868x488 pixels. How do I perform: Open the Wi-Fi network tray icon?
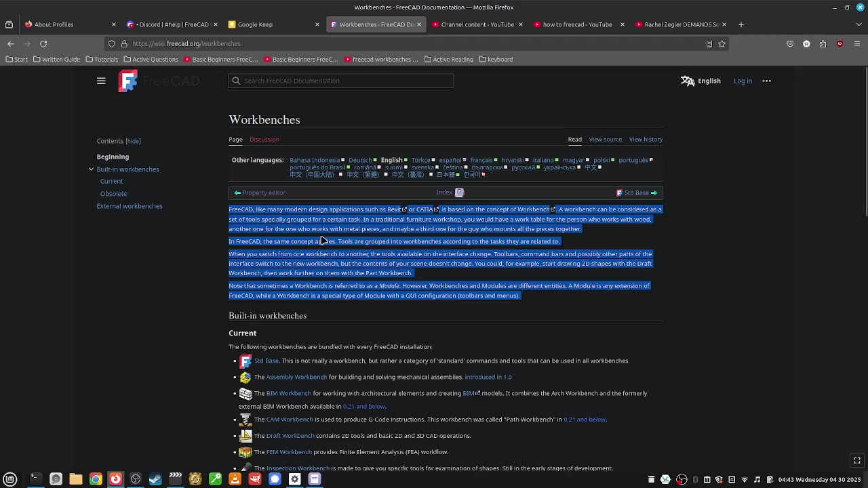745,479
